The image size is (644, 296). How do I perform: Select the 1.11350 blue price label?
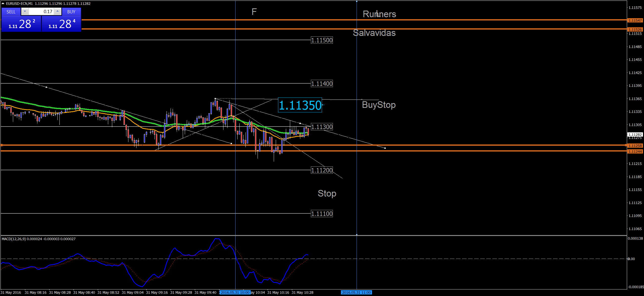(x=300, y=105)
